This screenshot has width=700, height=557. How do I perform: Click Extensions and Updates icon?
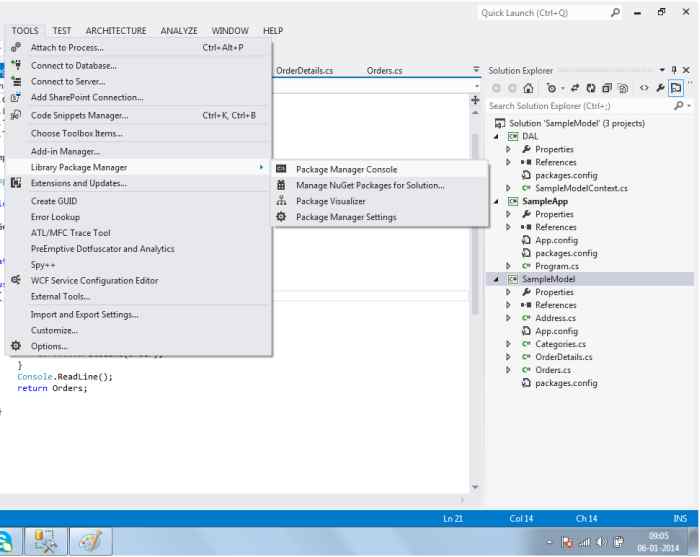16,183
